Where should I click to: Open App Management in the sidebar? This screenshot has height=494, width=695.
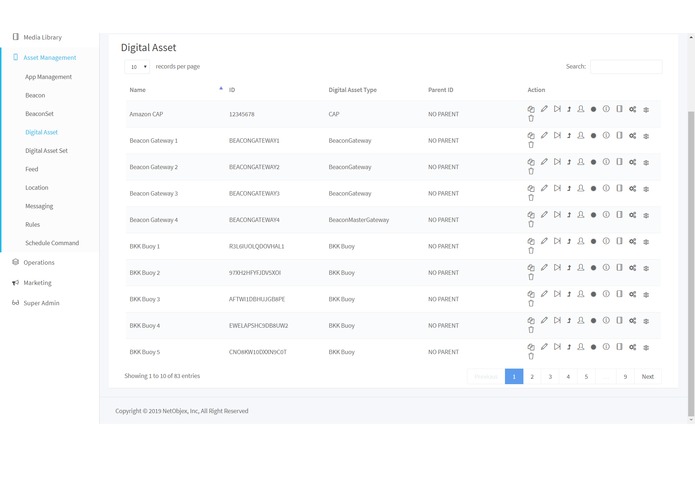pos(48,77)
